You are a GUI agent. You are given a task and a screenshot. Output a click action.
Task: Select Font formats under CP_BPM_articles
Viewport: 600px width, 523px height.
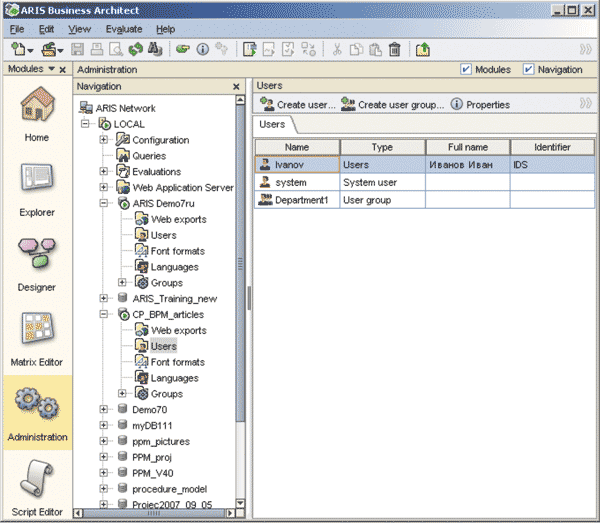click(178, 362)
